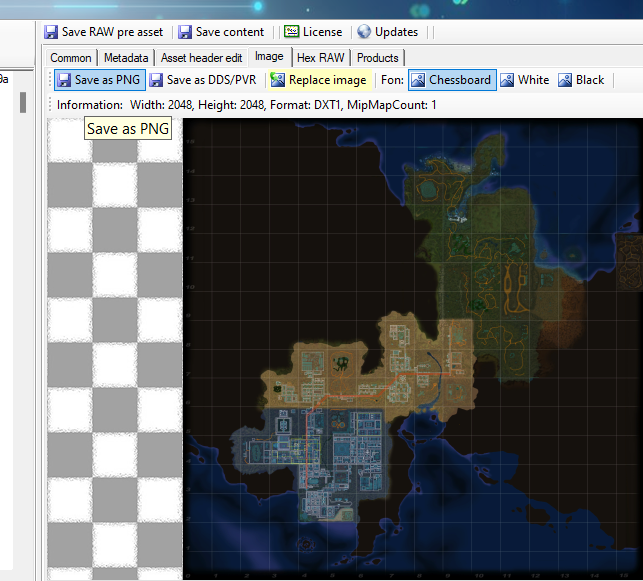Click the Replace image text

pos(328,80)
